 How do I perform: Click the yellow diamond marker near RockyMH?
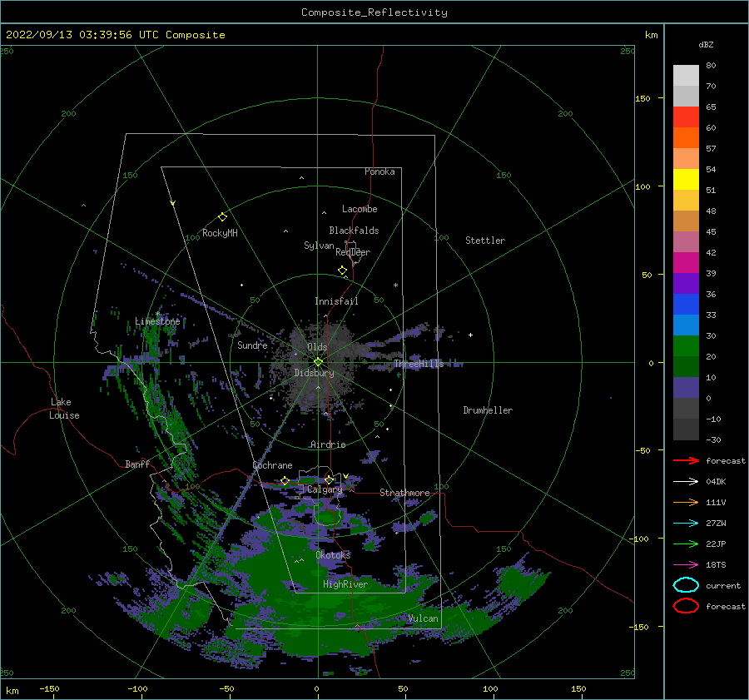click(x=222, y=217)
